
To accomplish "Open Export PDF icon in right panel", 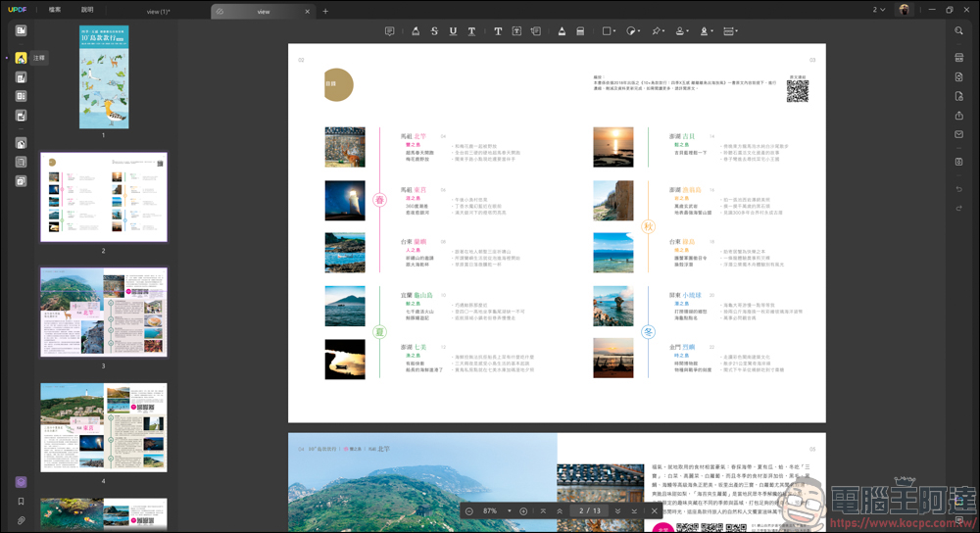I will pos(958,77).
